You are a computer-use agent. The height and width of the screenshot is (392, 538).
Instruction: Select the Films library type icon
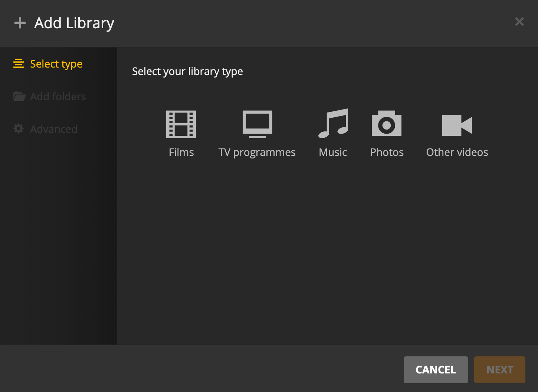point(181,124)
